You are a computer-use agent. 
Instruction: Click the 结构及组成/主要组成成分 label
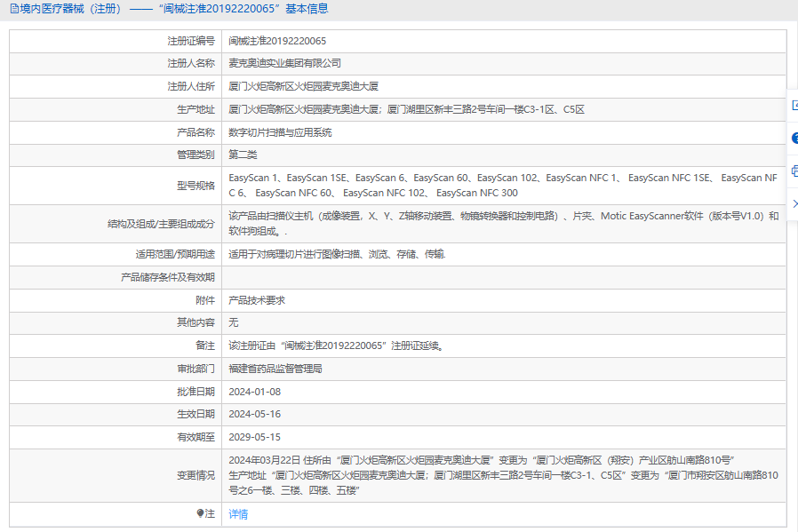[x=162, y=223]
